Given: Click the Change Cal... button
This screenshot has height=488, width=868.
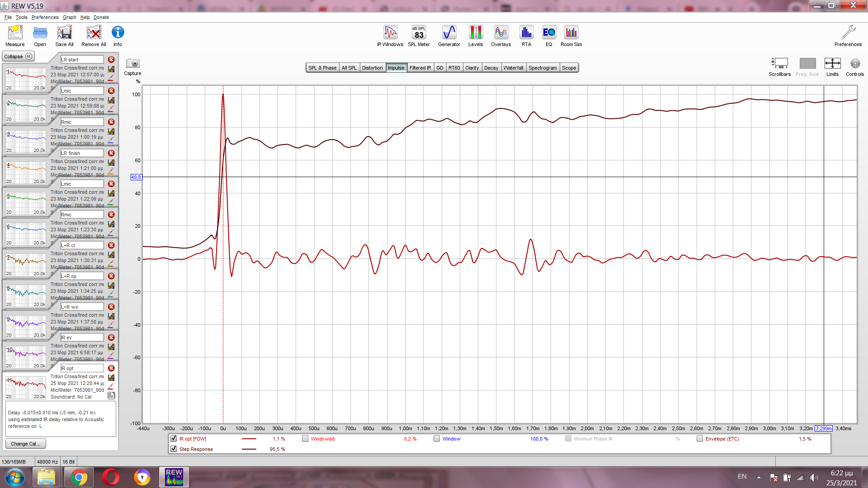Looking at the screenshot, I should click(x=25, y=444).
